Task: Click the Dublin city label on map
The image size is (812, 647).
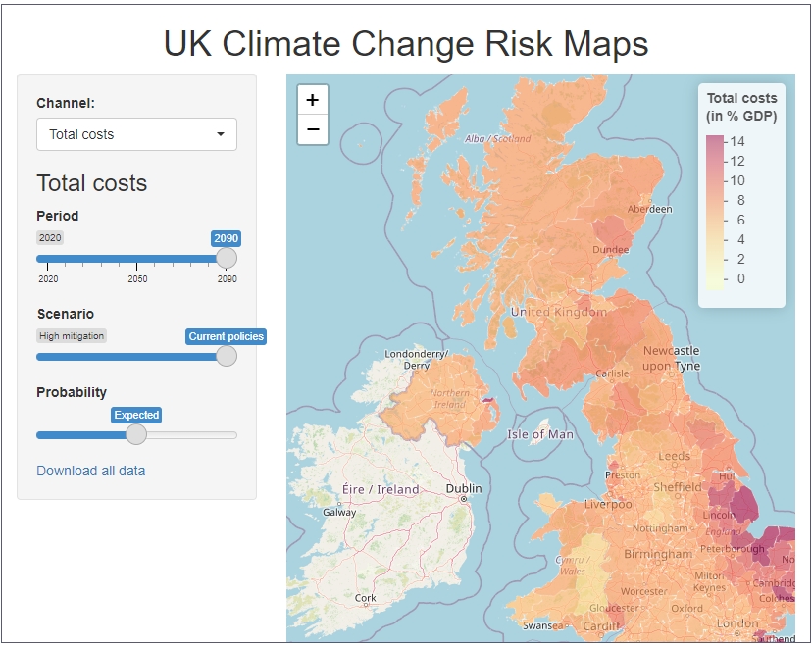Action: [464, 488]
